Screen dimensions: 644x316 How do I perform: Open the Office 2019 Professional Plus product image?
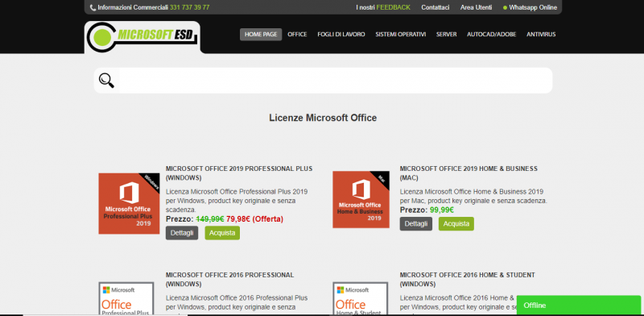(129, 203)
